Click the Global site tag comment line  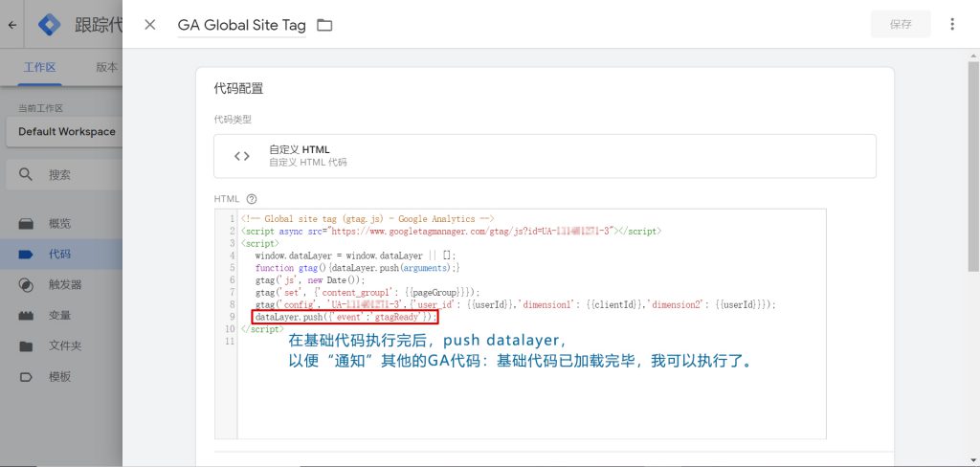367,219
